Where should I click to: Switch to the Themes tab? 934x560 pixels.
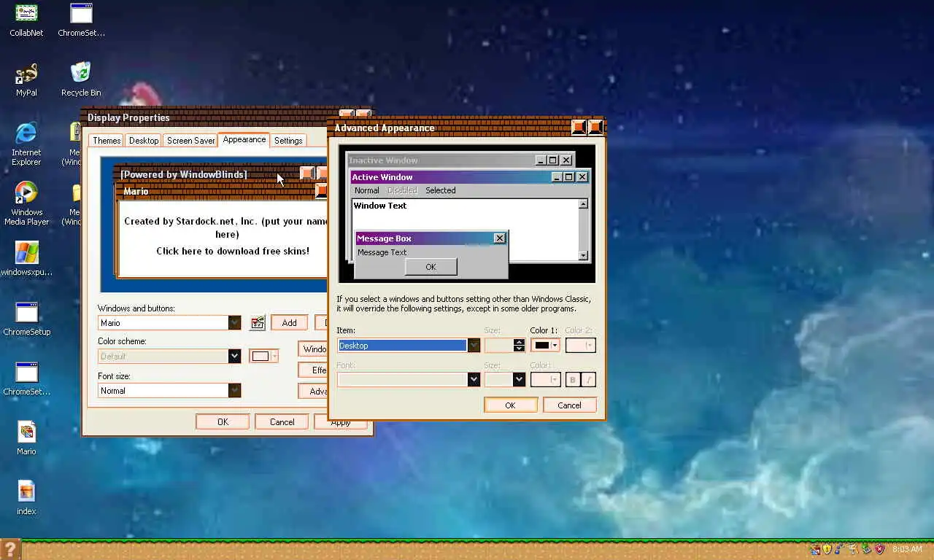click(x=107, y=141)
